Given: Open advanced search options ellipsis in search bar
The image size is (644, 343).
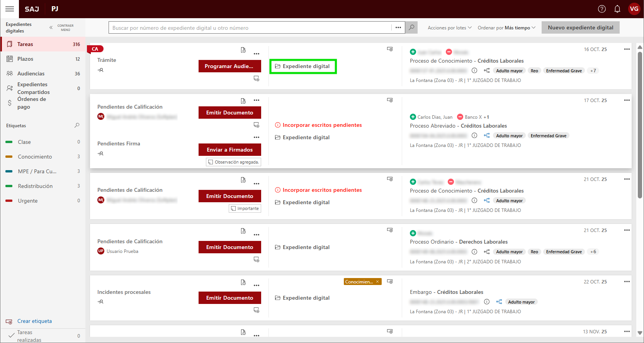Looking at the screenshot, I should click(x=398, y=27).
